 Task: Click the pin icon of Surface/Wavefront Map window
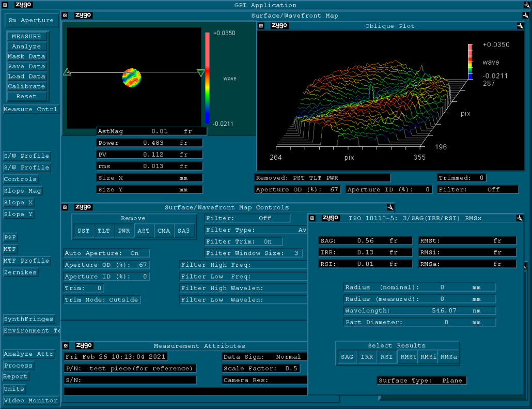tap(526, 16)
